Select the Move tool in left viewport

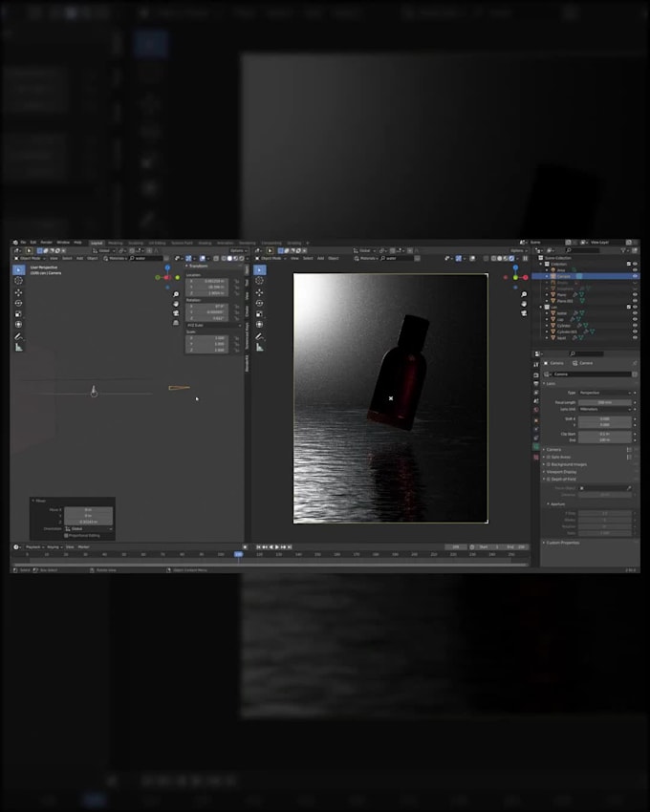[x=18, y=292]
